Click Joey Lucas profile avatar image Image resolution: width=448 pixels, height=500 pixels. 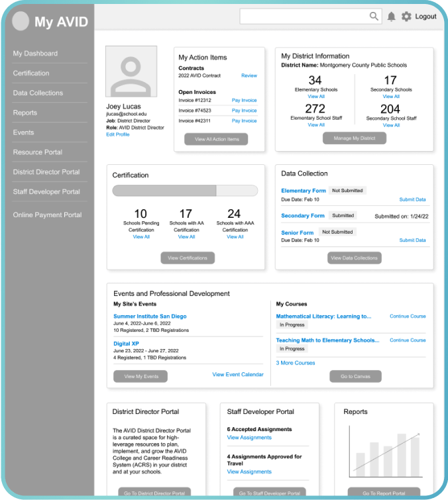coord(131,71)
